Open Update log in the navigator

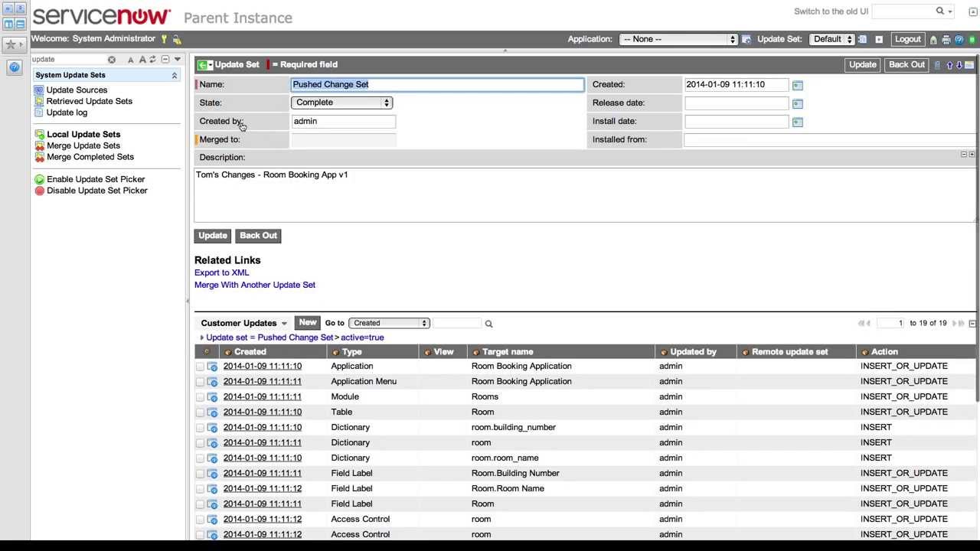(x=67, y=112)
